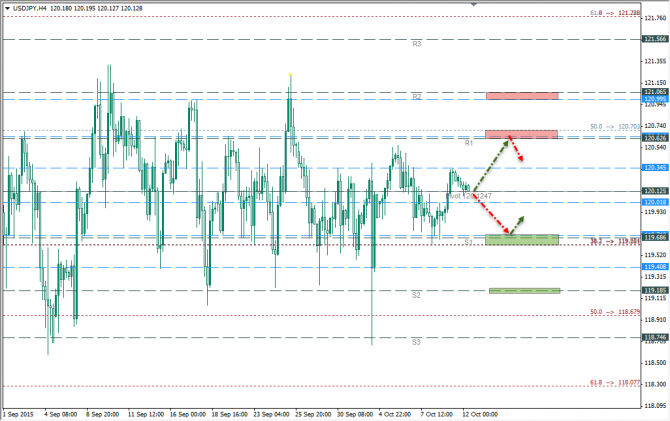Click the blue 119.408 price tag
The width and height of the screenshot is (670, 421).
point(655,267)
